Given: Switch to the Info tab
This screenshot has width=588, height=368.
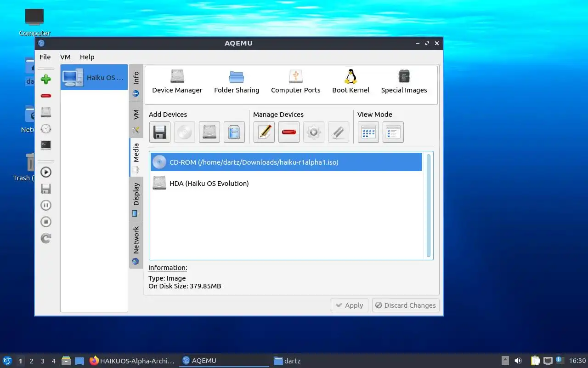Looking at the screenshot, I should (x=136, y=83).
